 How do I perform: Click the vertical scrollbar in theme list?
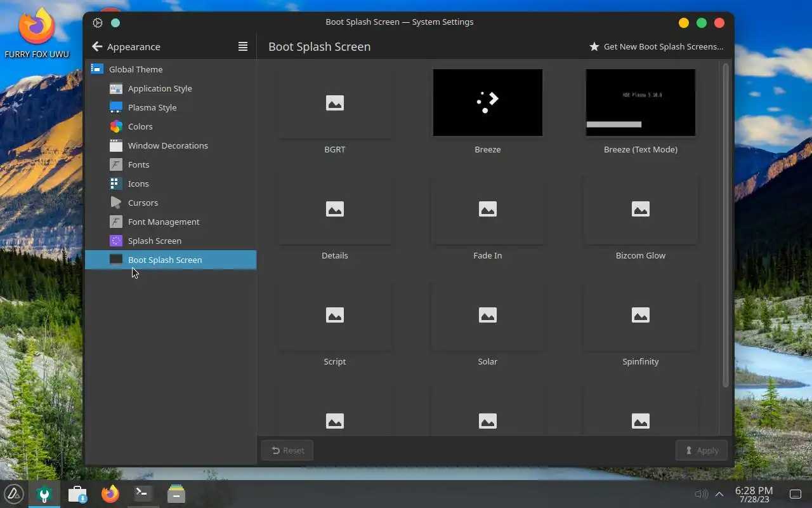tap(726, 225)
